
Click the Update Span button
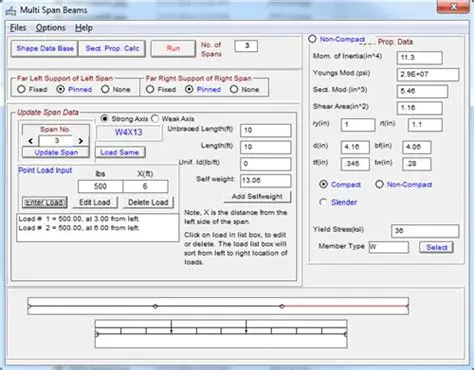(56, 153)
